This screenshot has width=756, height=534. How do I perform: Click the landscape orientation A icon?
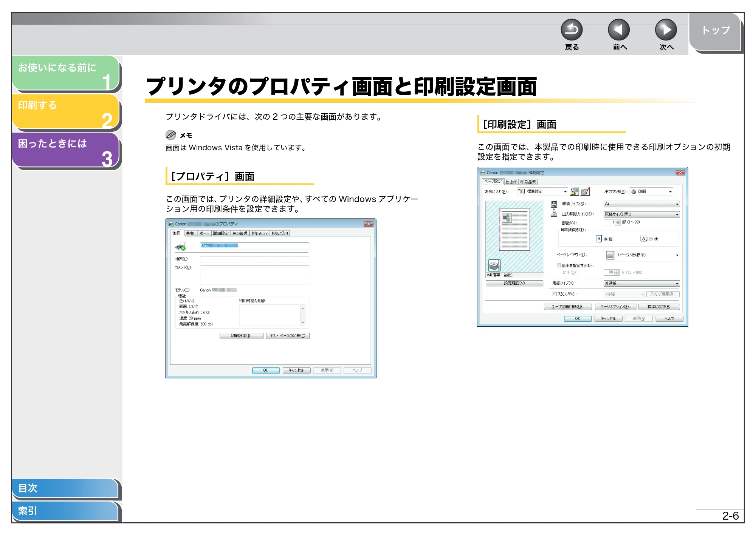point(643,238)
